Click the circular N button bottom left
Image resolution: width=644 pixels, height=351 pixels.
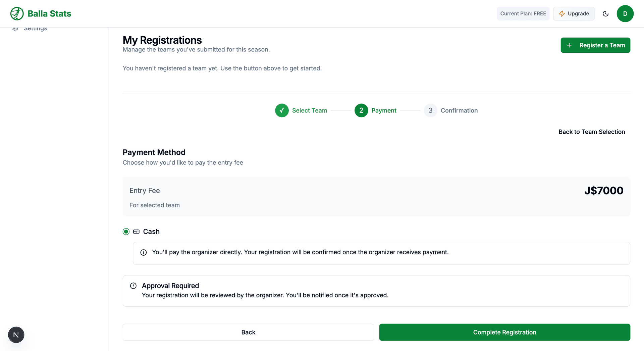[x=16, y=335]
